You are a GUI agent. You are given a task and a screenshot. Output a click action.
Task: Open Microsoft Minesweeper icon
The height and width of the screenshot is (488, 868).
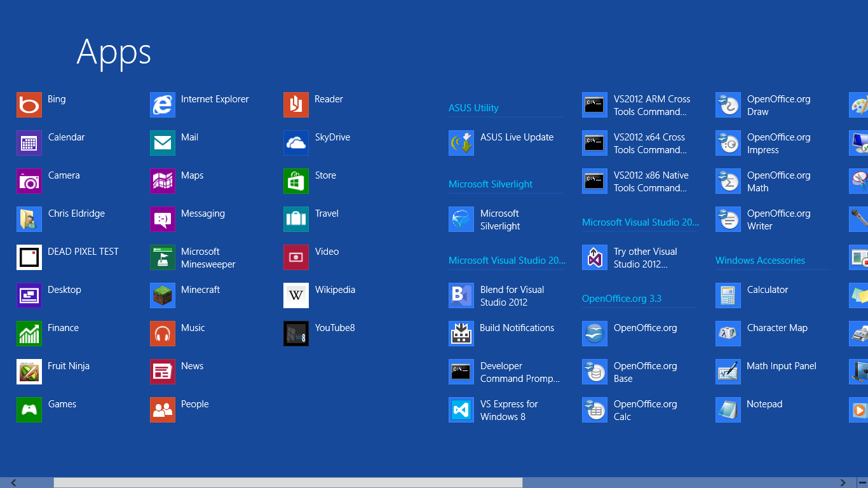[163, 257]
